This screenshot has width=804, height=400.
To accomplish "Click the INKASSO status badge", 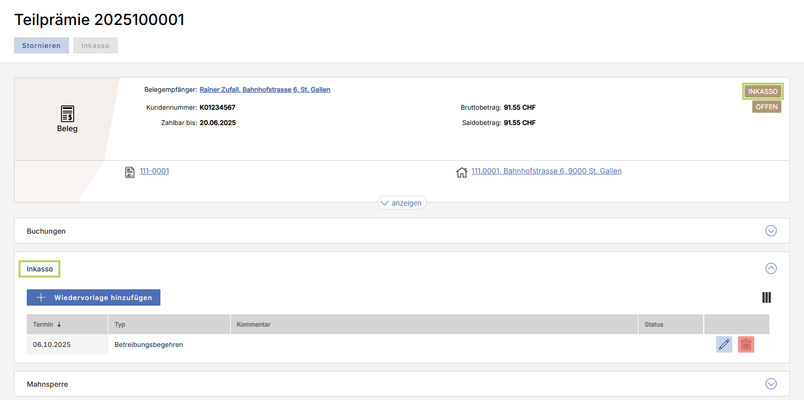I will tap(762, 91).
